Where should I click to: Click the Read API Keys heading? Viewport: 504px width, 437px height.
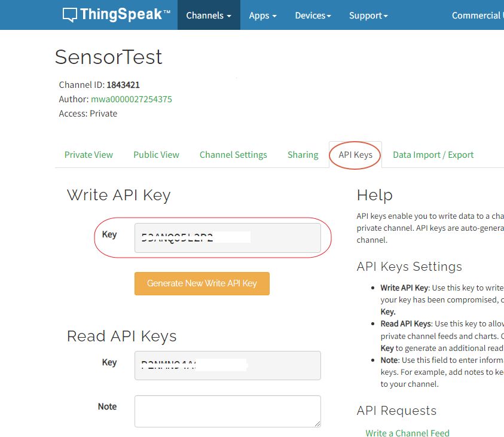click(x=122, y=336)
